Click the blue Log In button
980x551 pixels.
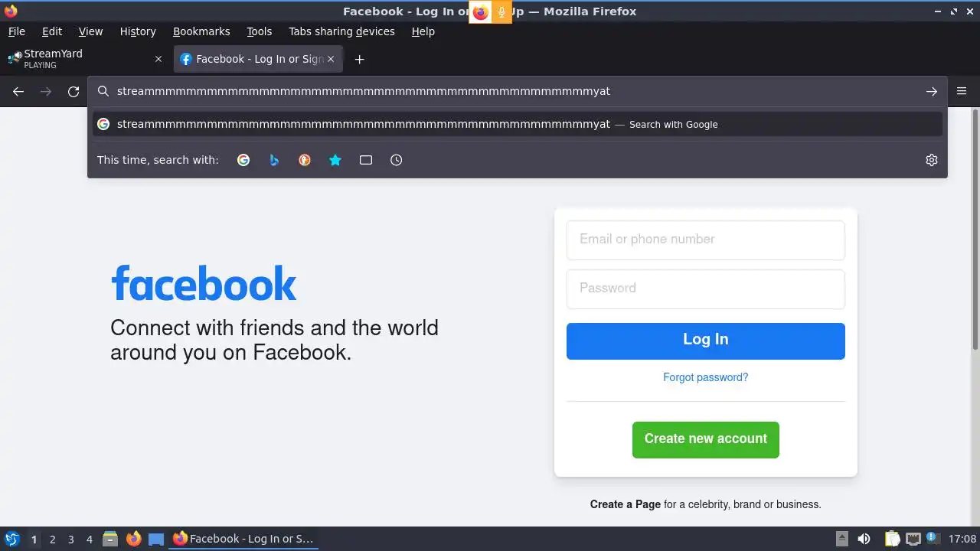(x=705, y=341)
